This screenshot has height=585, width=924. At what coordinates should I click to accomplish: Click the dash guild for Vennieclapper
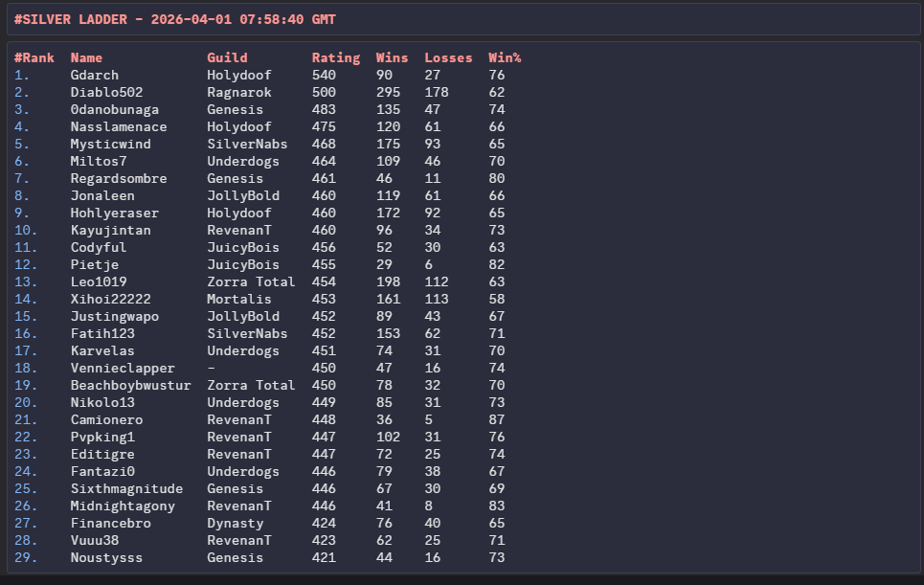pyautogui.click(x=211, y=368)
